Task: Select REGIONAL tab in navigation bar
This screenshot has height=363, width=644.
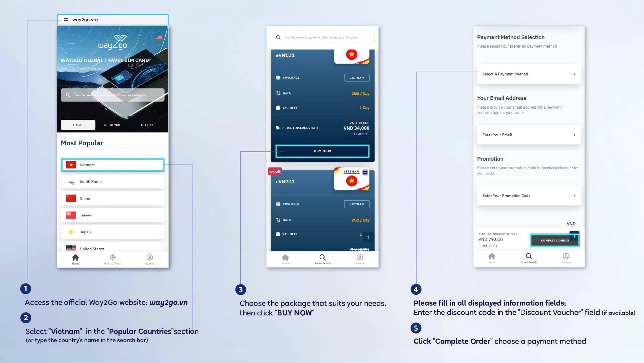Action: point(112,124)
